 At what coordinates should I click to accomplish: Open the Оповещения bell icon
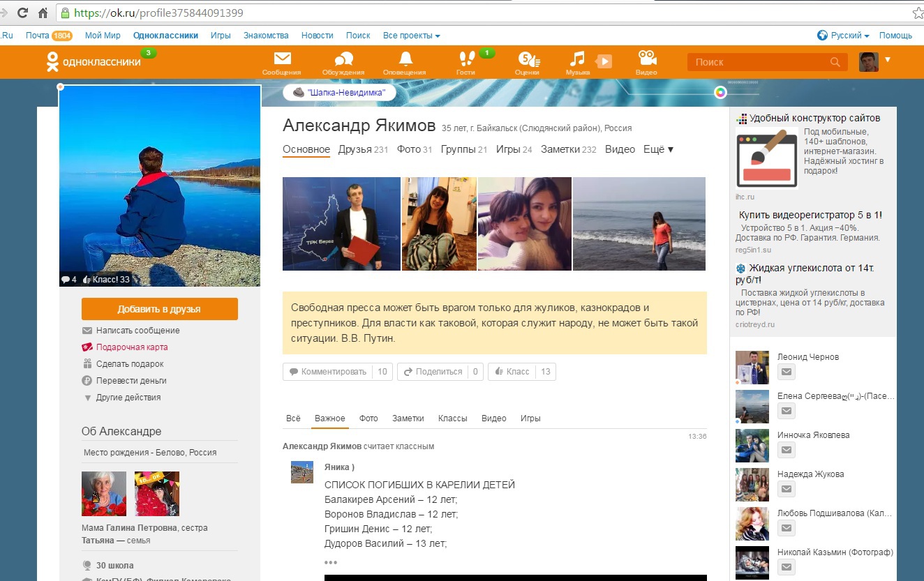click(405, 59)
